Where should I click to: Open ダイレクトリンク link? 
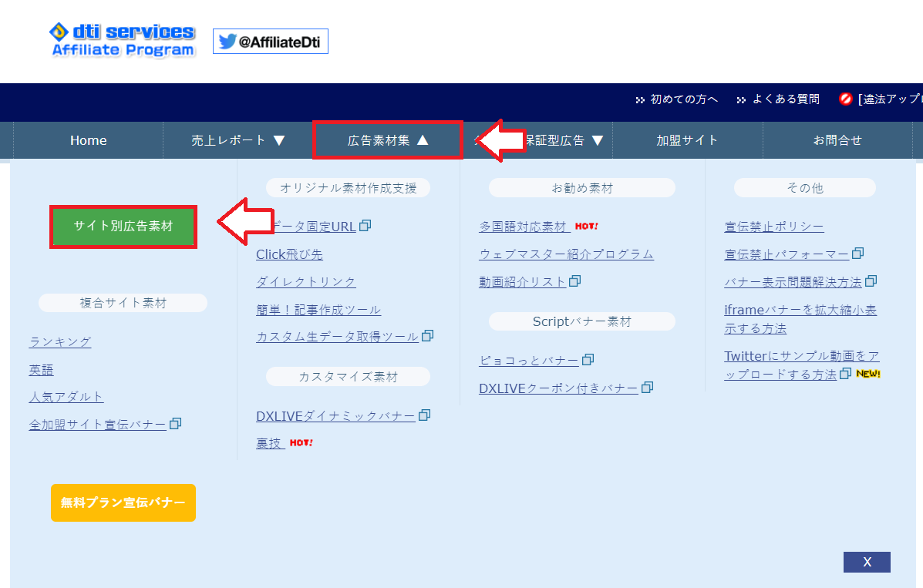coord(306,282)
